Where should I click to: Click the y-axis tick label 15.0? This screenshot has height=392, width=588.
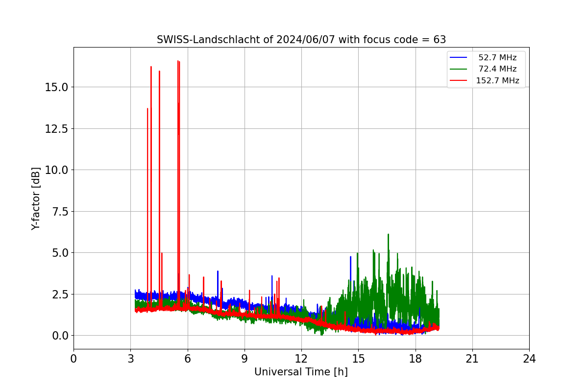point(58,87)
